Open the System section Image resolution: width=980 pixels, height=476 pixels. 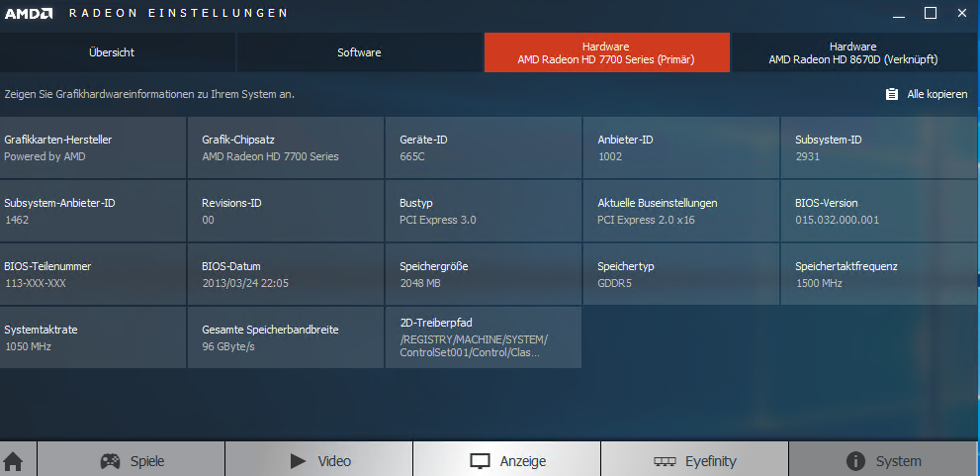coord(882,458)
